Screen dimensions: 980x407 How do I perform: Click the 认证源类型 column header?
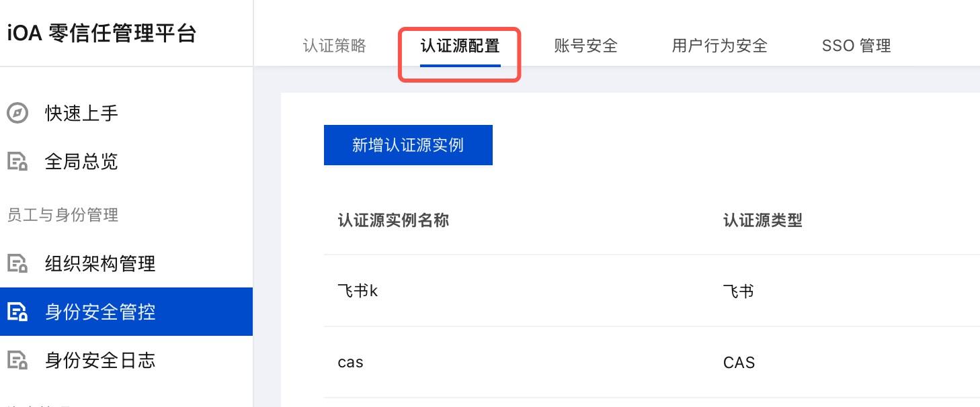click(x=763, y=220)
